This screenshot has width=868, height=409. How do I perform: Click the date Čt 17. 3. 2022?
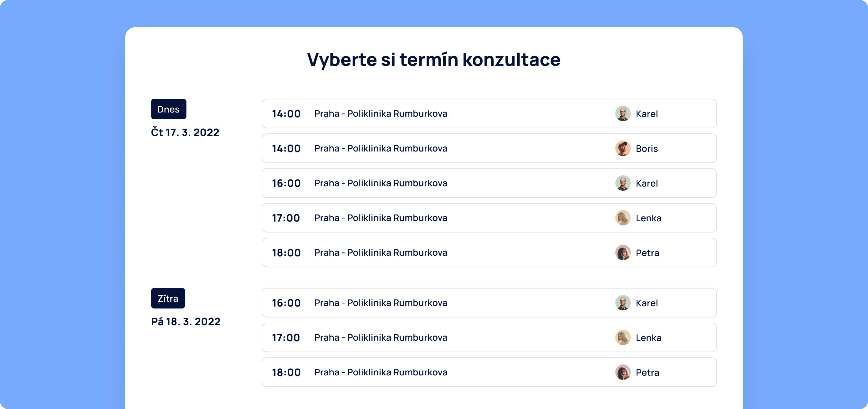(x=185, y=132)
